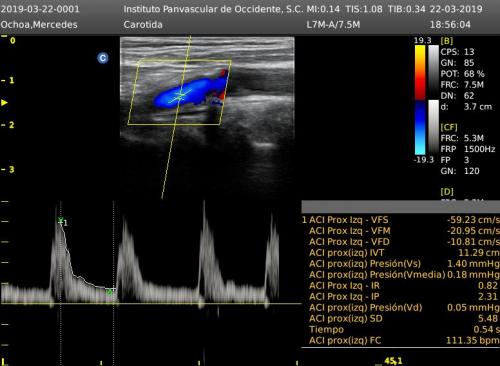Viewport: 500px width, 366px height.
Task: Click the gray results panel title bar
Action: pyautogui.click(x=401, y=207)
